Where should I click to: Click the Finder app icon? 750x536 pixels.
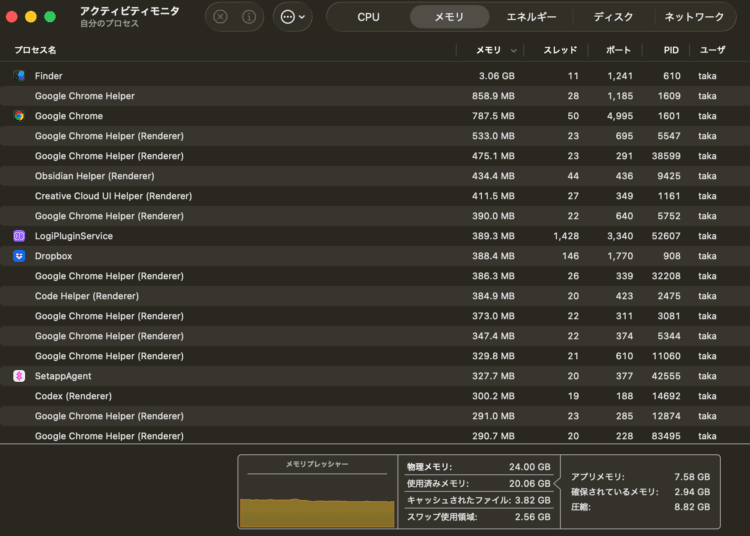tap(19, 76)
